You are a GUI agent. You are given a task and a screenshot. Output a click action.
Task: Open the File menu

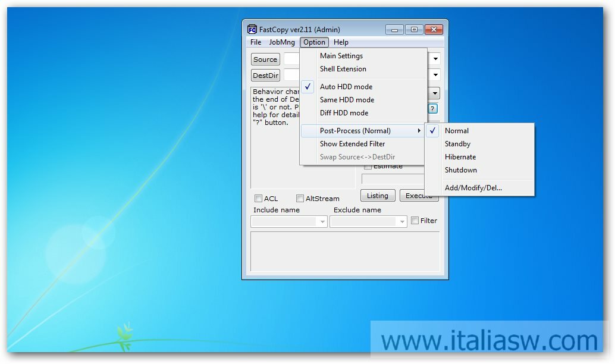(x=256, y=42)
